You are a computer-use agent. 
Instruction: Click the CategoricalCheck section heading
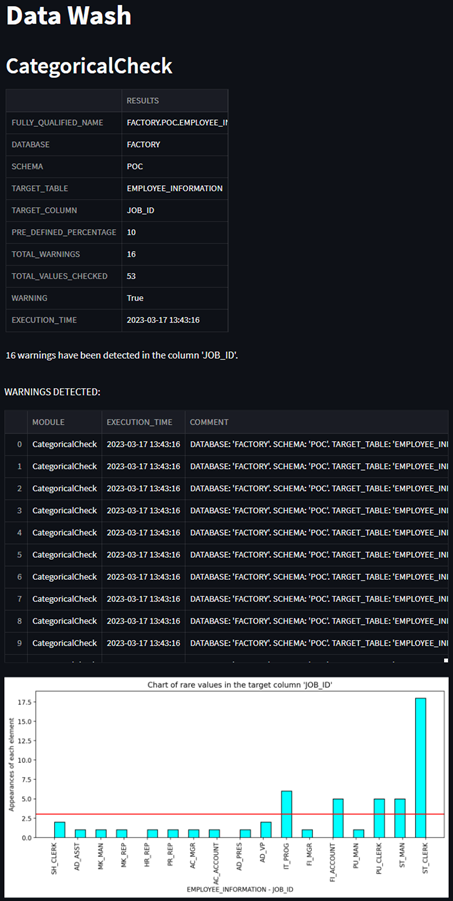pyautogui.click(x=89, y=66)
